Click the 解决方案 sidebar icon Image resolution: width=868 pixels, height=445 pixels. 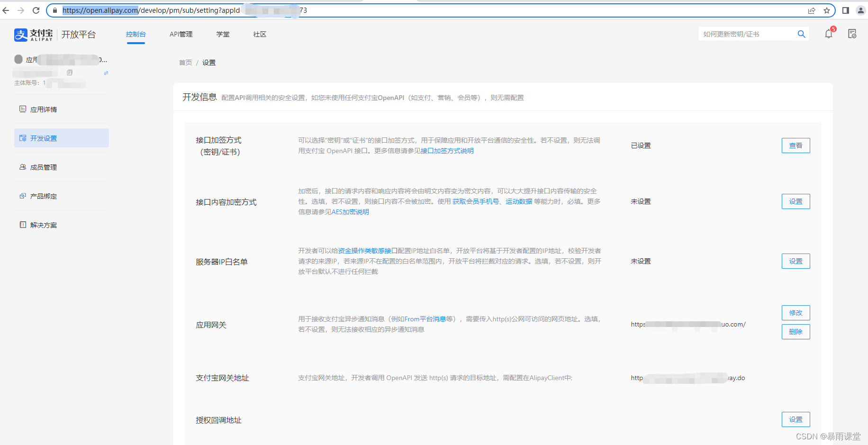coord(23,225)
